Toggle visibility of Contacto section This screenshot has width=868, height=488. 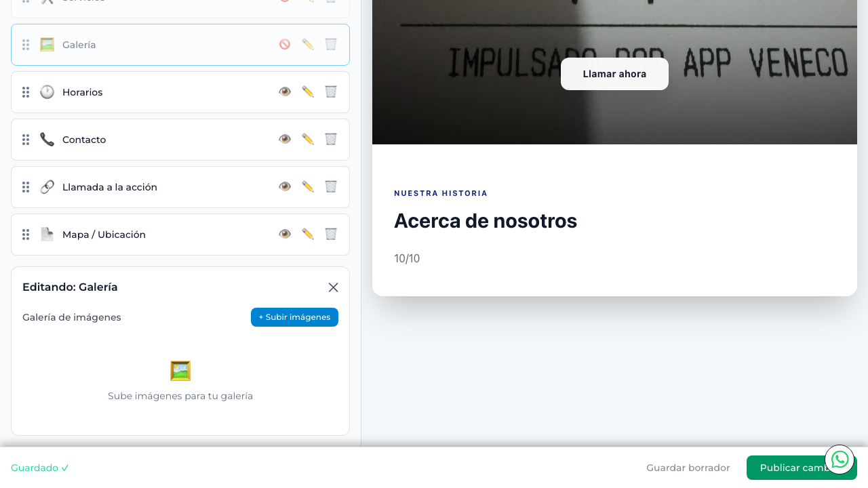285,139
